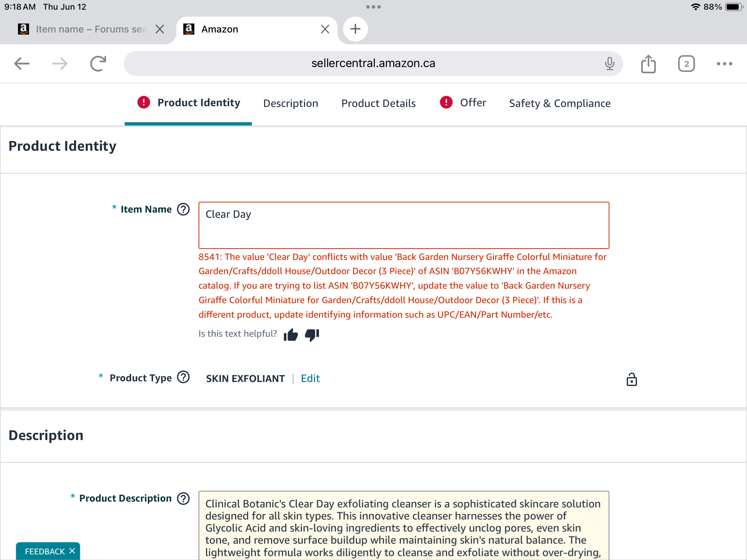
Task: Add a new browser tab
Action: pos(355,29)
